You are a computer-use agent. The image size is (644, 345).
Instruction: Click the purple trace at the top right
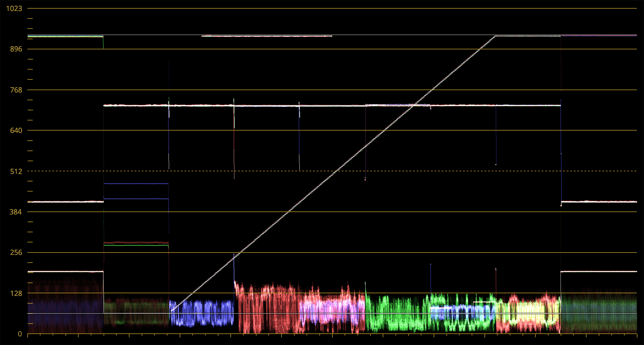(598, 36)
